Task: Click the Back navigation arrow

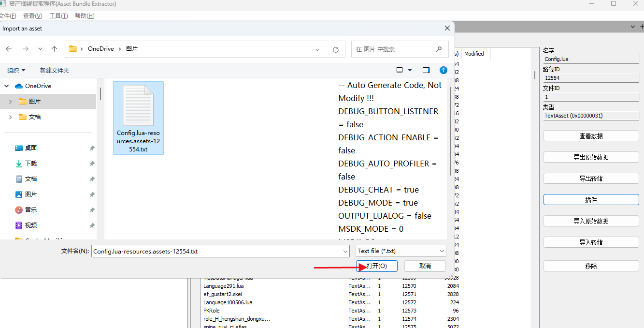Action: [x=9, y=49]
